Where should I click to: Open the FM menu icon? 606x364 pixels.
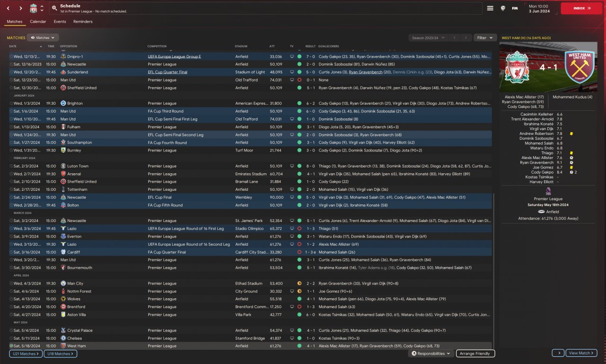point(515,8)
